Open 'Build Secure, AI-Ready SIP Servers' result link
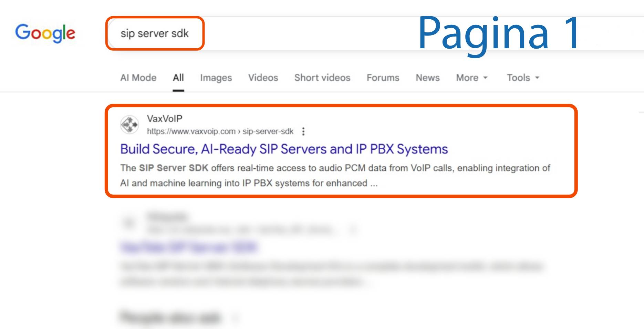 point(284,149)
